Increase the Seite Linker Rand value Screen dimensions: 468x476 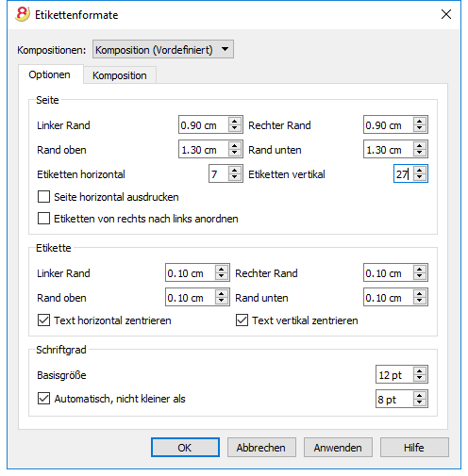pyautogui.click(x=234, y=121)
